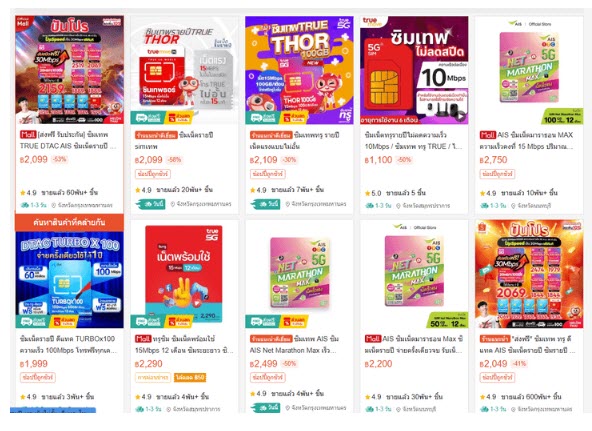Click the Mall badge on ฿2,290 True SIM listing
This screenshot has height=431, width=592.
tap(143, 339)
